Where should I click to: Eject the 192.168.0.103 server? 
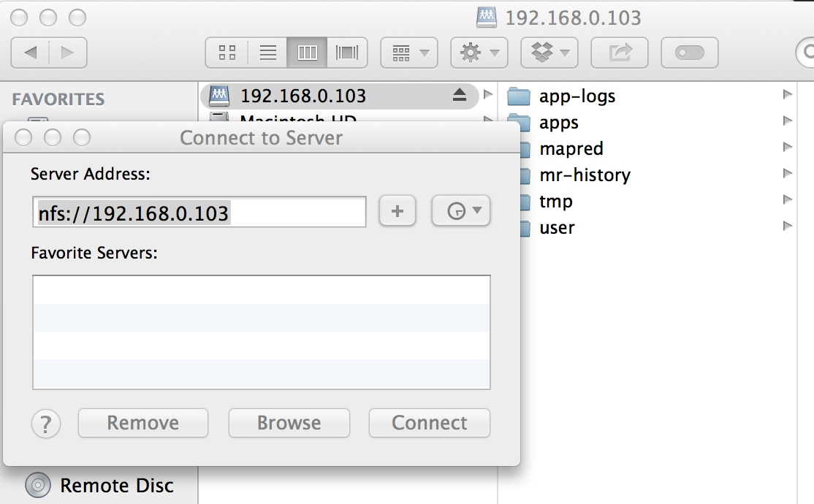click(x=460, y=95)
